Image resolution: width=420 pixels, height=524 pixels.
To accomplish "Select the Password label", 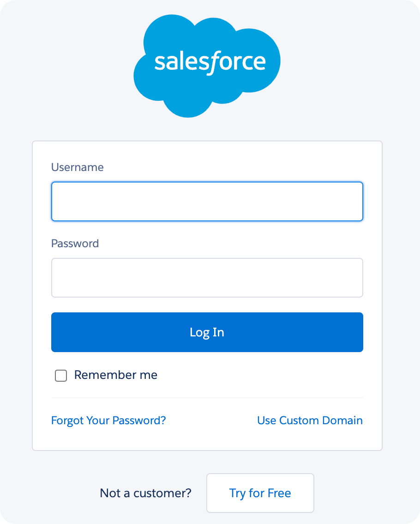I will pyautogui.click(x=75, y=244).
